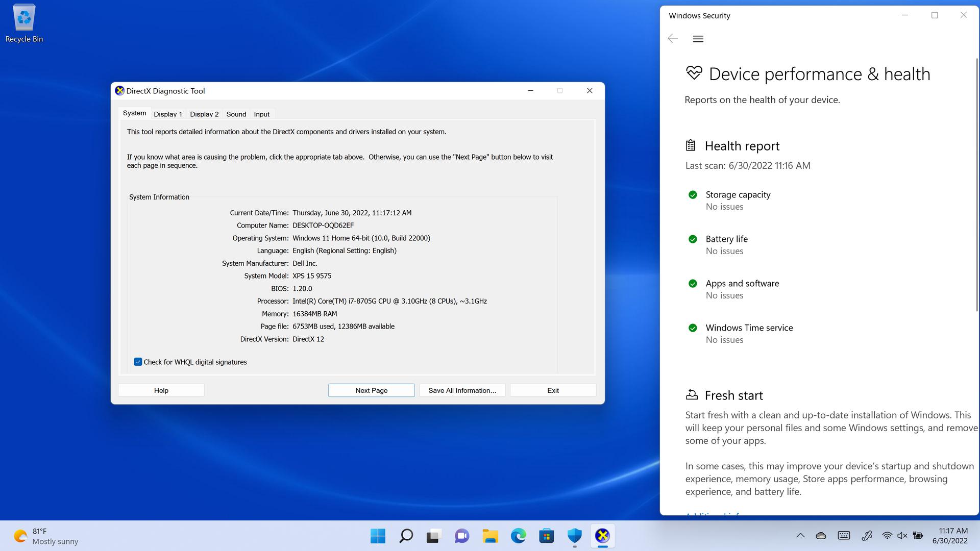Click the battery tray icon

coord(918,536)
